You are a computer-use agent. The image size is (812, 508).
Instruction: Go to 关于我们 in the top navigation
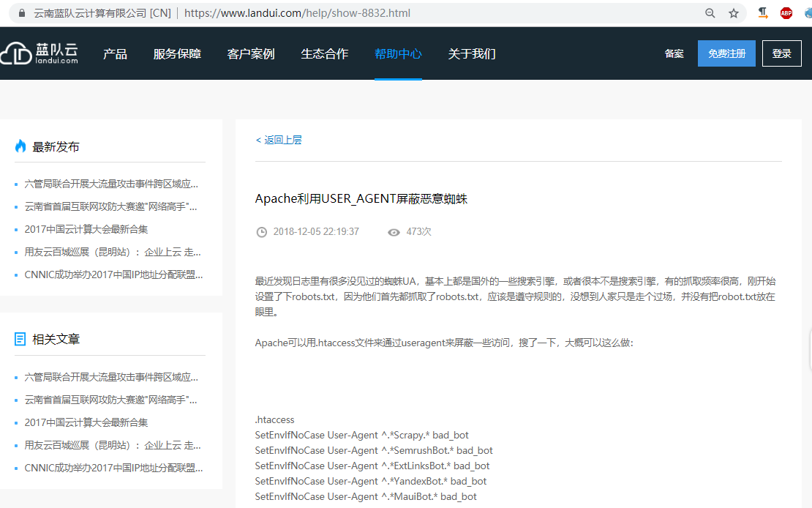(472, 54)
